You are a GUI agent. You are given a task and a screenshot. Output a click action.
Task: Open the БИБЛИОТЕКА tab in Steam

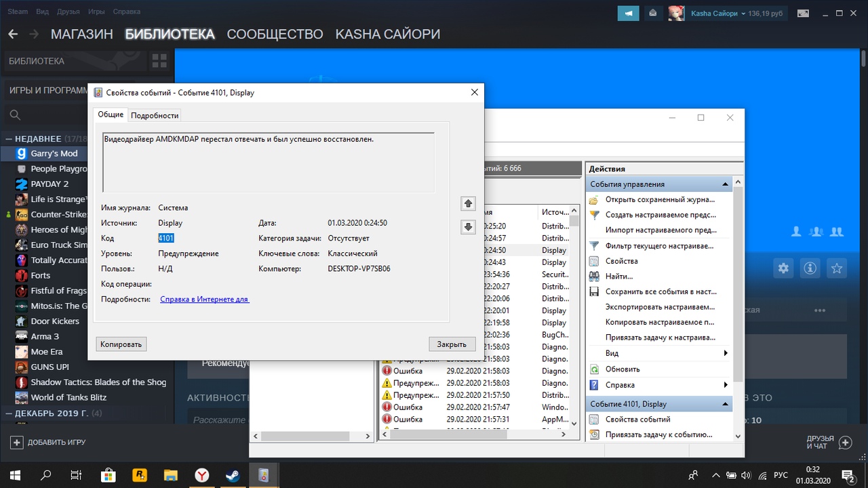(170, 35)
